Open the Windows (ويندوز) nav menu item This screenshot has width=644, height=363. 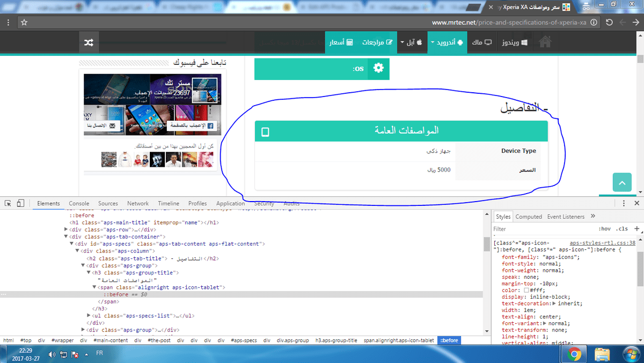[x=514, y=42]
